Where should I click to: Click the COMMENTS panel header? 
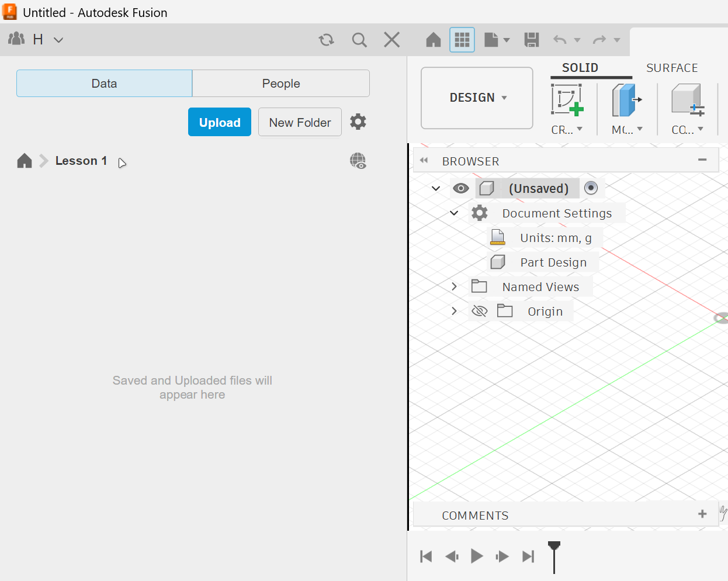[x=566, y=515]
